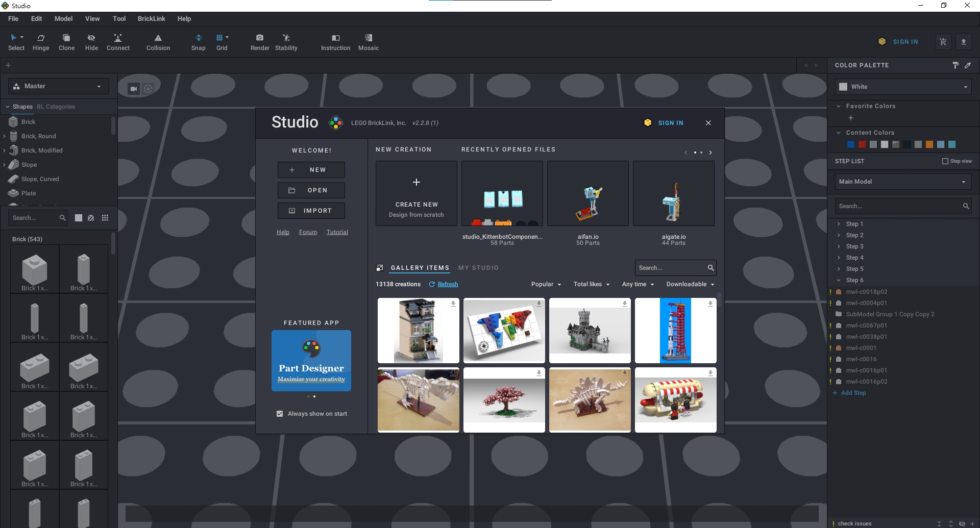Open the Mosaic tool
The height and width of the screenshot is (528, 980).
[368, 42]
